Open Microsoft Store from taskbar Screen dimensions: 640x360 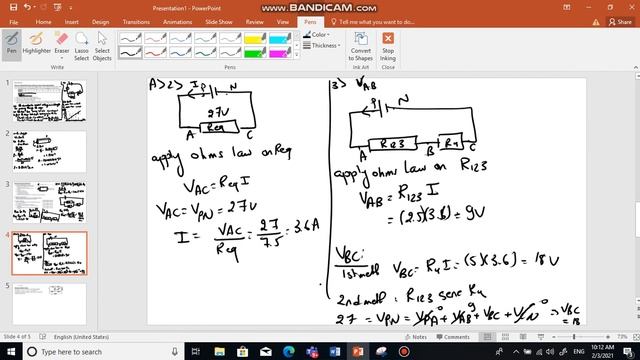coord(242,351)
